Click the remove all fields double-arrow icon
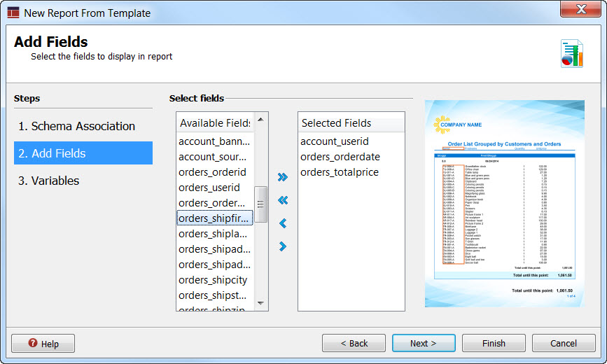The image size is (607, 364). coord(283,200)
